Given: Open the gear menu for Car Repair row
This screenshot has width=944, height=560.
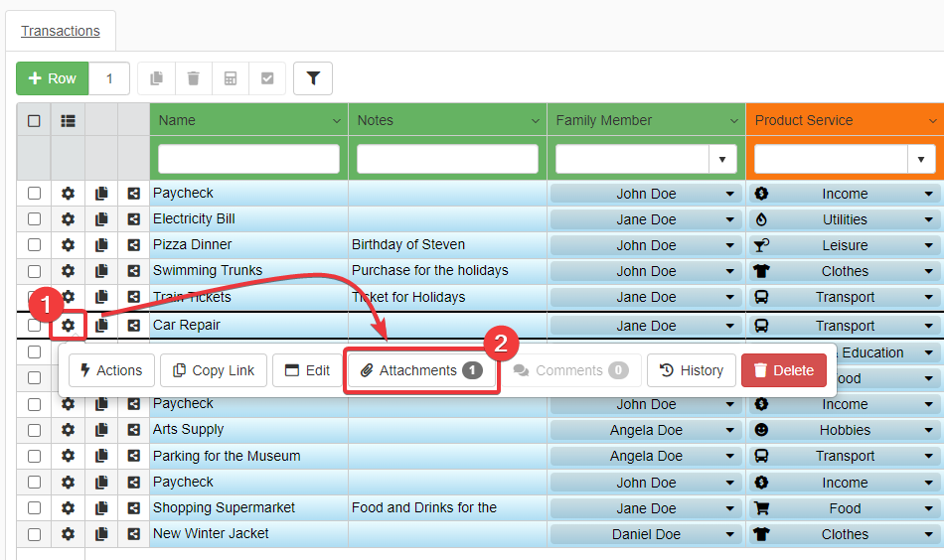Looking at the screenshot, I should (x=69, y=325).
